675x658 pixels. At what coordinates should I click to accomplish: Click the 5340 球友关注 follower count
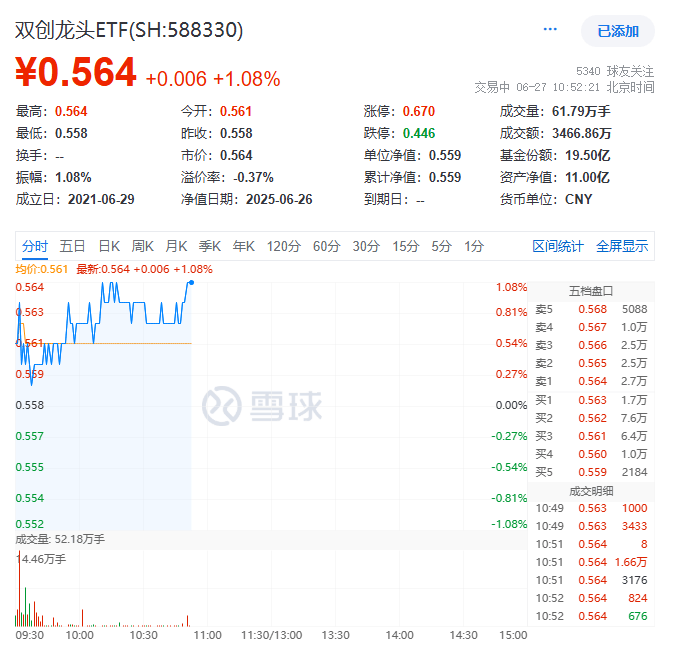615,71
